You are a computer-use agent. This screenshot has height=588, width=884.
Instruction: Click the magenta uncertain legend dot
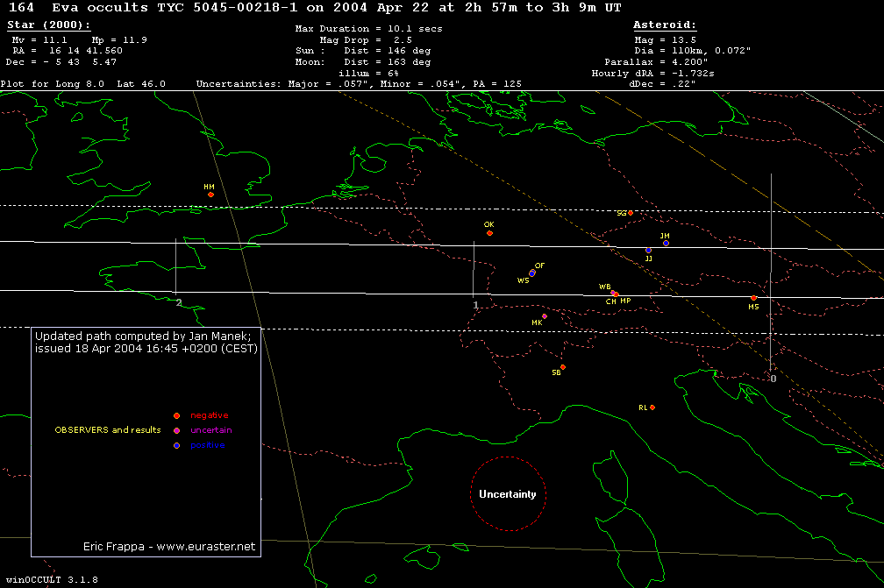coord(176,430)
